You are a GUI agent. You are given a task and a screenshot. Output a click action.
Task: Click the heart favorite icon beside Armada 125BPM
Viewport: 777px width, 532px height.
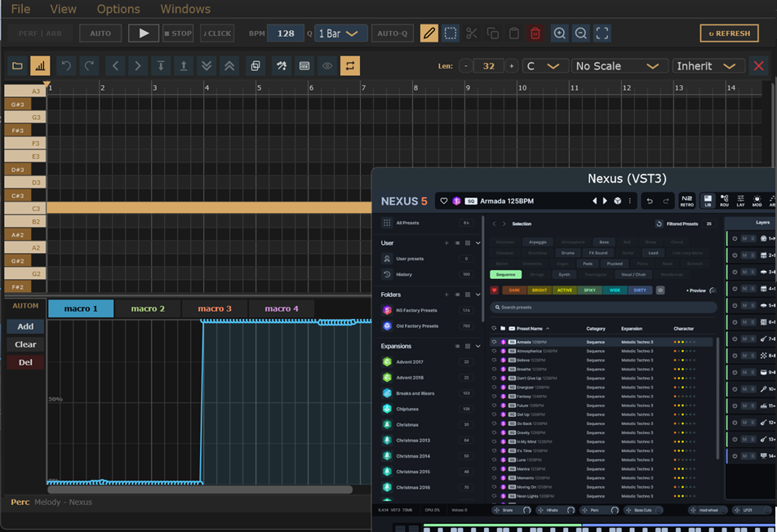[x=444, y=201]
